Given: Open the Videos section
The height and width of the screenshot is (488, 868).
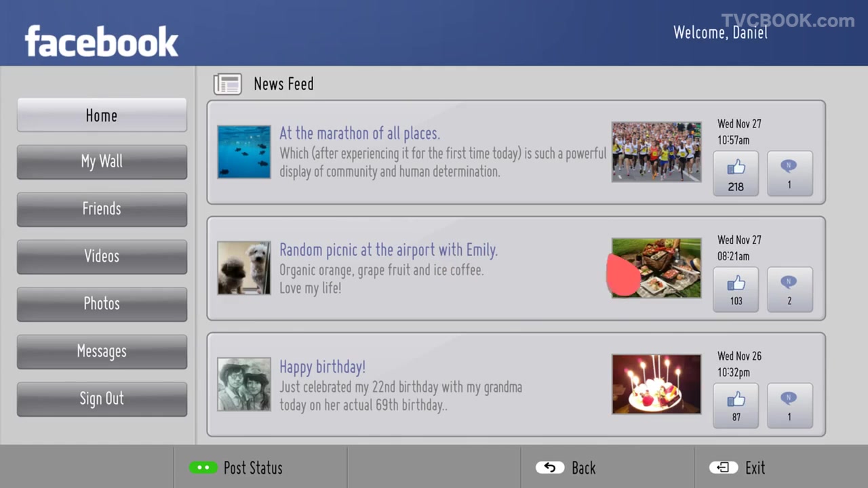Looking at the screenshot, I should (102, 256).
